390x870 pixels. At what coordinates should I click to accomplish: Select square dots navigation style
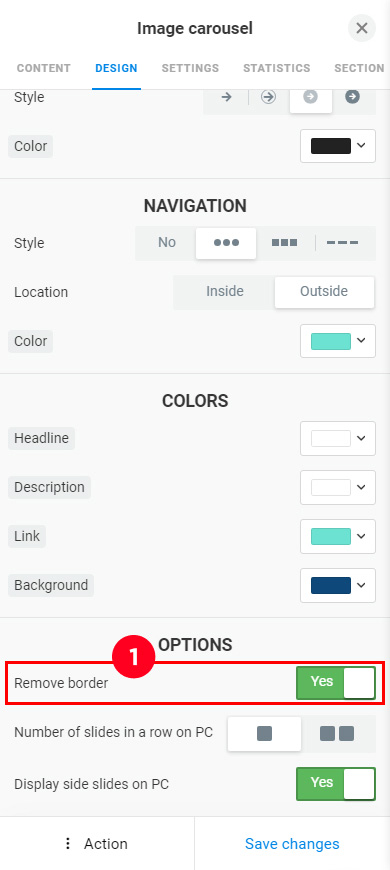coord(285,243)
